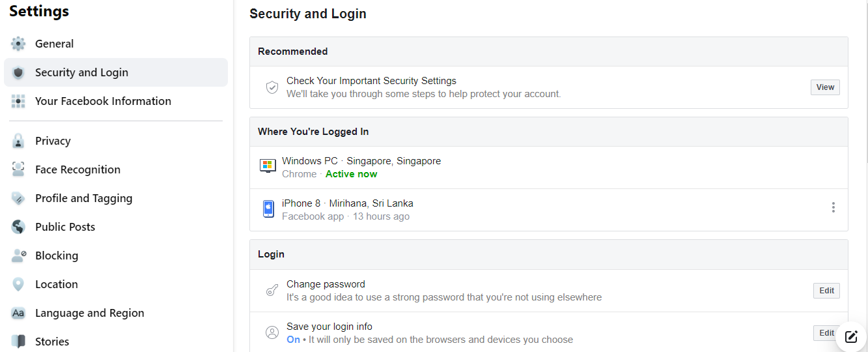Click the Security and Login shield icon
The width and height of the screenshot is (868, 352).
tap(18, 72)
